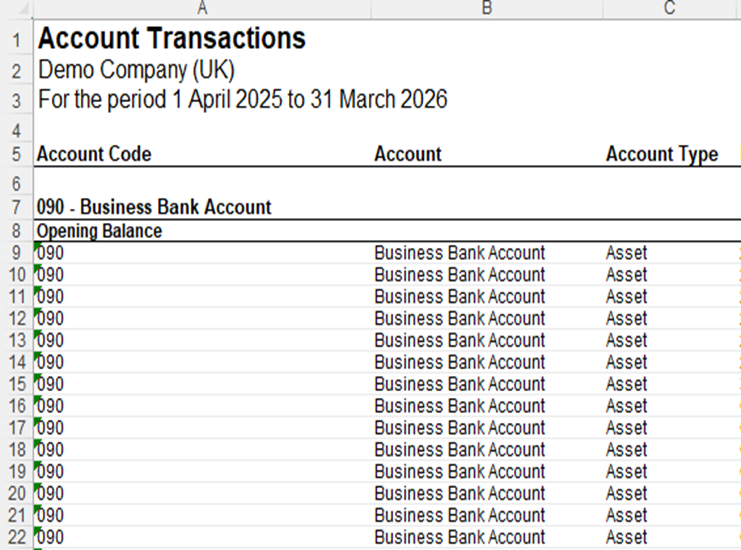Click the 090 account code in row 9
741x550 pixels.
pyautogui.click(x=51, y=253)
